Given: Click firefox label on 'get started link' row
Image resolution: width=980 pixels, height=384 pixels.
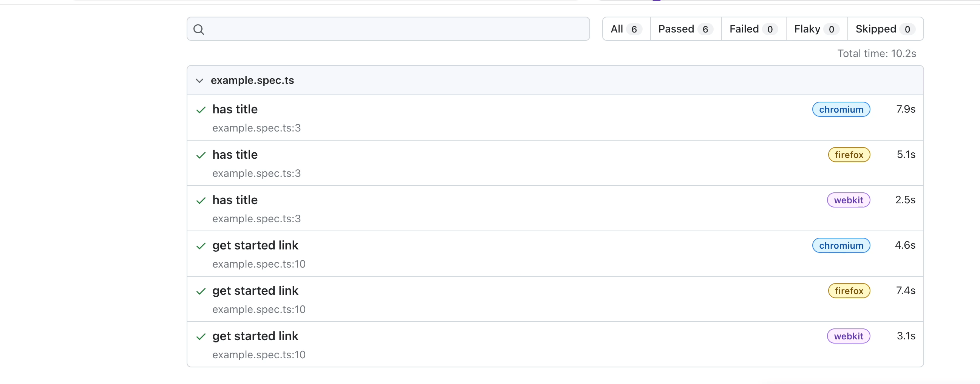Looking at the screenshot, I should point(849,291).
